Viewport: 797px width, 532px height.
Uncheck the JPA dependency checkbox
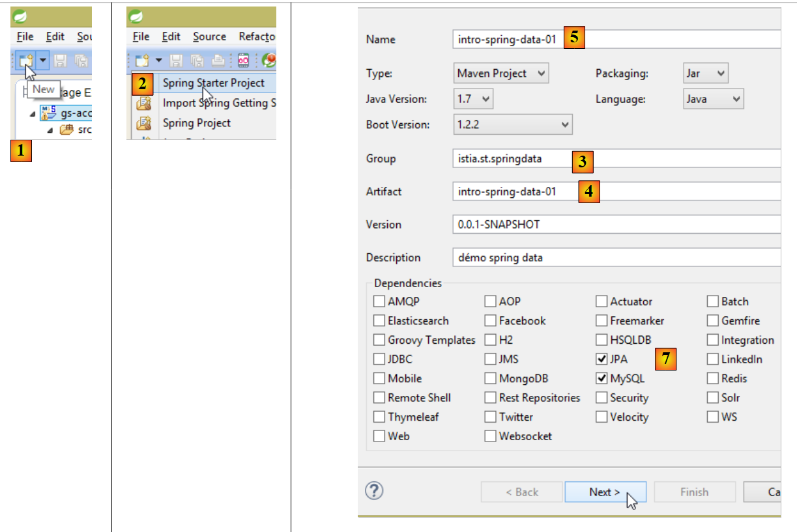pyautogui.click(x=601, y=359)
